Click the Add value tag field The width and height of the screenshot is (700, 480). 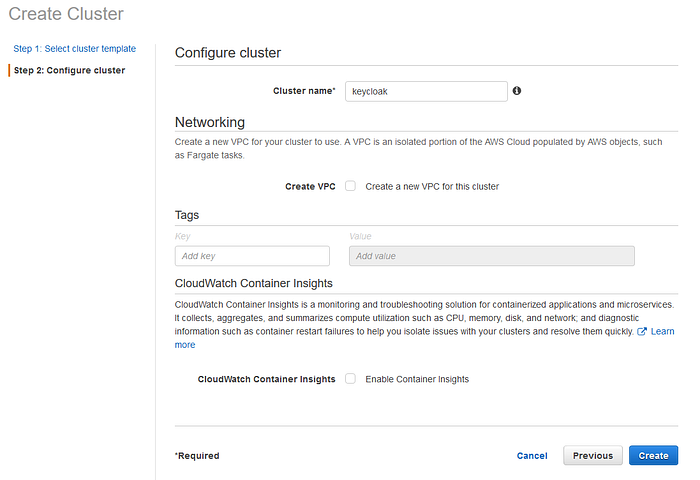click(x=492, y=256)
